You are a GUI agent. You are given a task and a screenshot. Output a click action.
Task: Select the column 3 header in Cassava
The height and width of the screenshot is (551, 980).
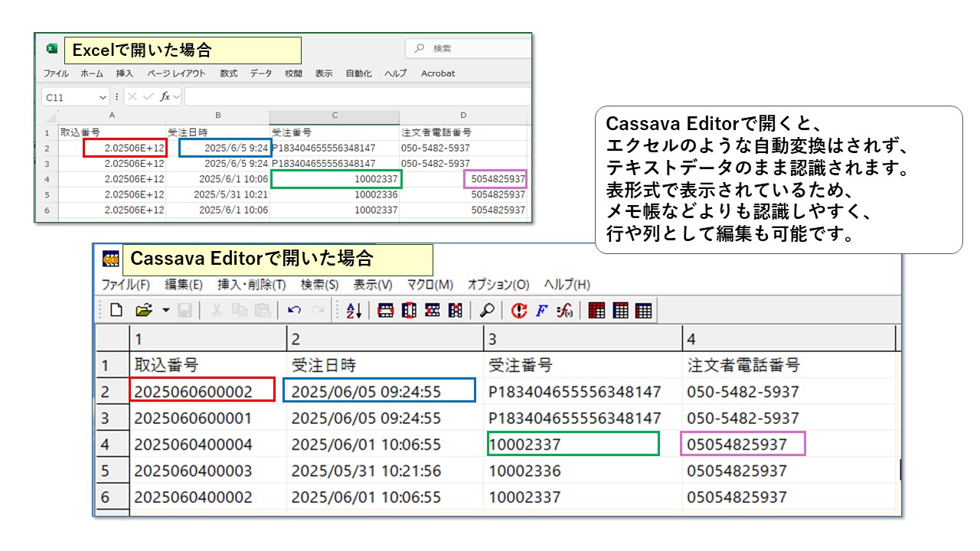pos(583,338)
